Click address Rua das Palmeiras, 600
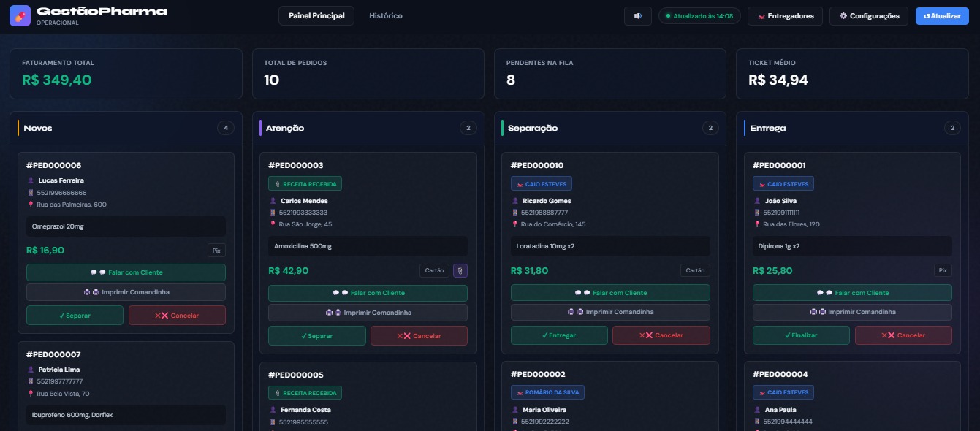 coord(72,205)
